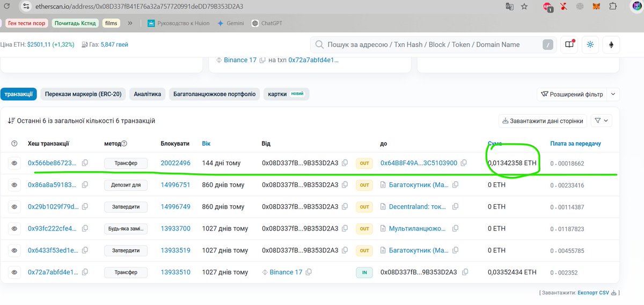Click the Будь-яка замі... method badge

pos(126,229)
